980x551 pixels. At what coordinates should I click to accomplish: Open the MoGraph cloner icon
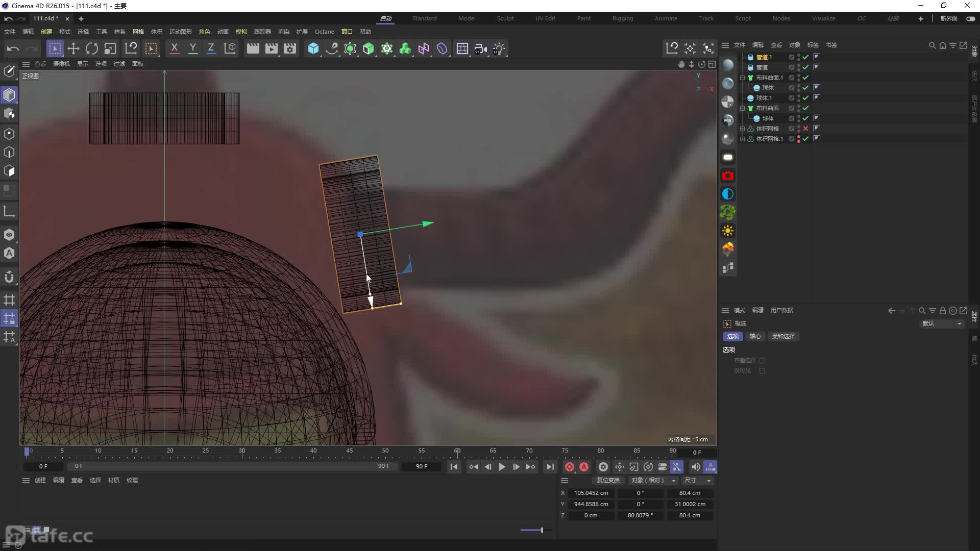tap(387, 48)
